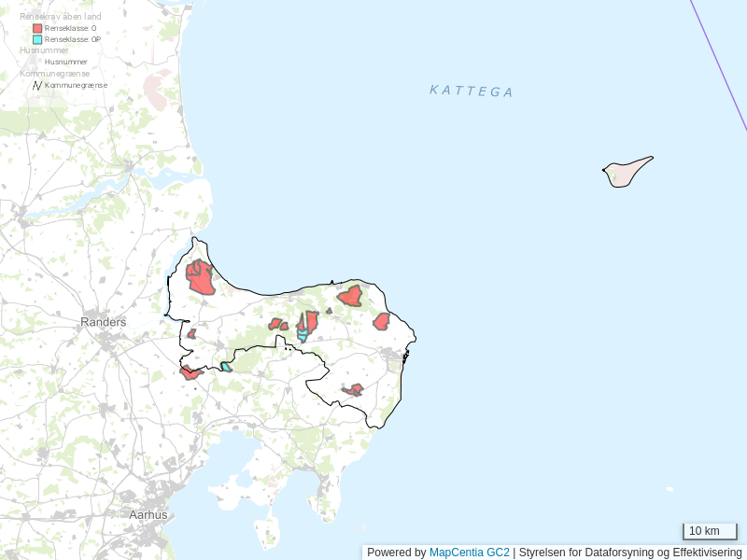This screenshot has height=560, width=747.
Task: Click the red Renseklasse: O legend swatch
Action: click(37, 29)
